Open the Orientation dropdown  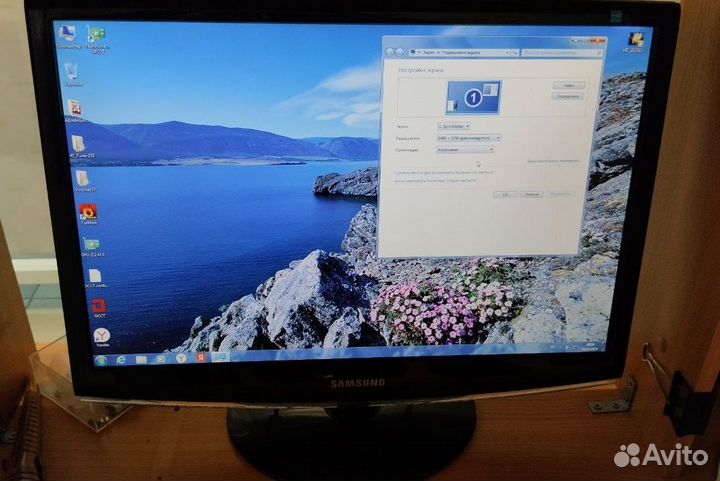click(465, 150)
